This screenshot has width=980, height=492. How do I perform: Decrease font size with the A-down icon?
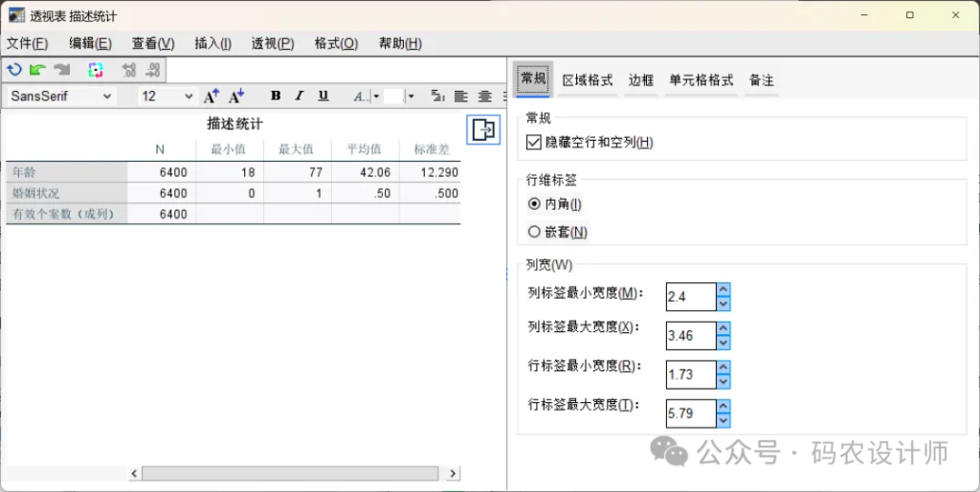(x=236, y=96)
